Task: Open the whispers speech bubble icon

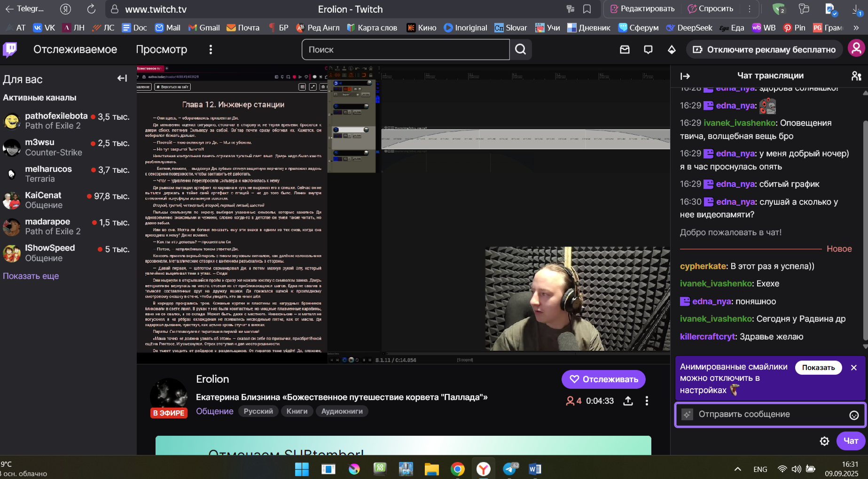Action: tap(648, 49)
